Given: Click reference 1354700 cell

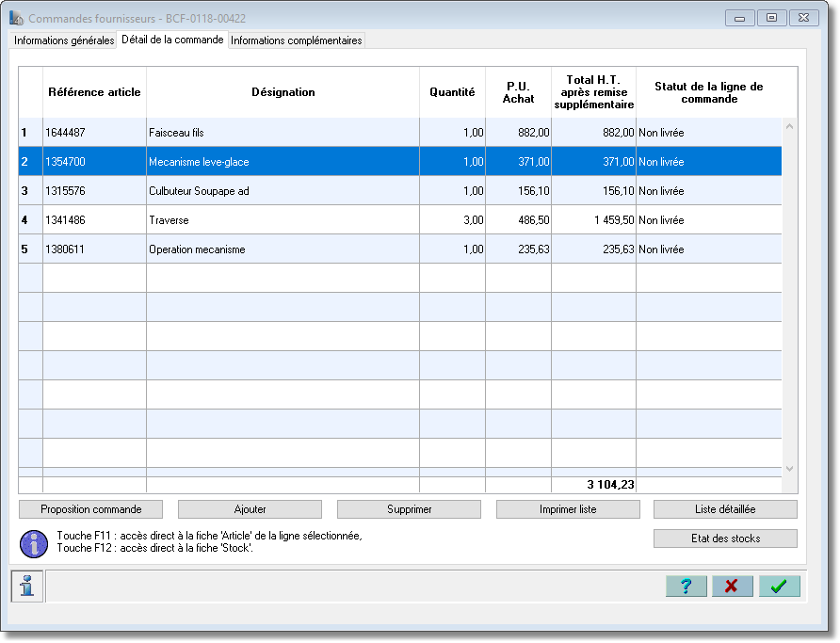Looking at the screenshot, I should [94, 162].
